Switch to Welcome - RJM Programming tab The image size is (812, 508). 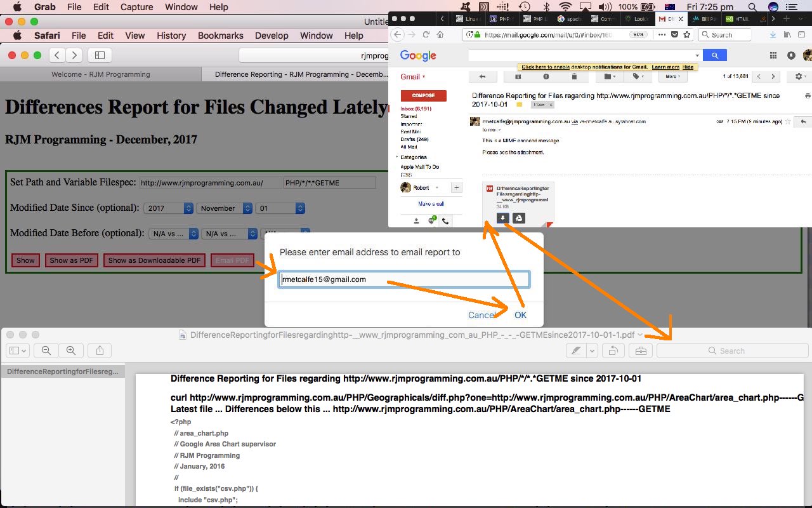pyautogui.click(x=101, y=74)
